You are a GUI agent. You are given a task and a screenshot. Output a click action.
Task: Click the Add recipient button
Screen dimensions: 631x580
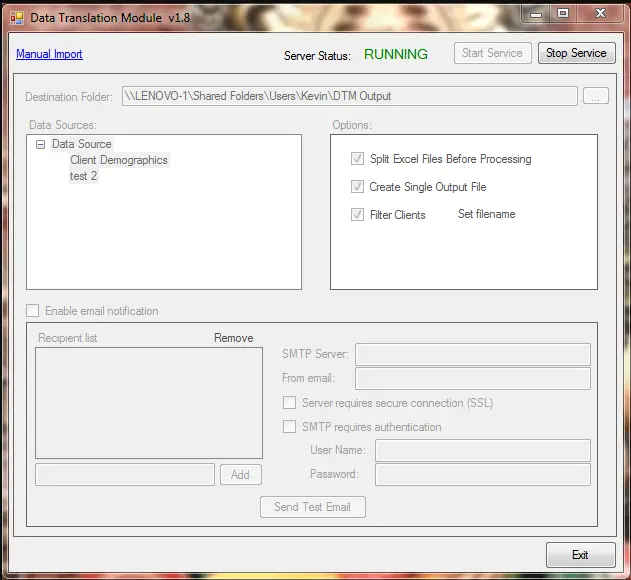tap(241, 475)
